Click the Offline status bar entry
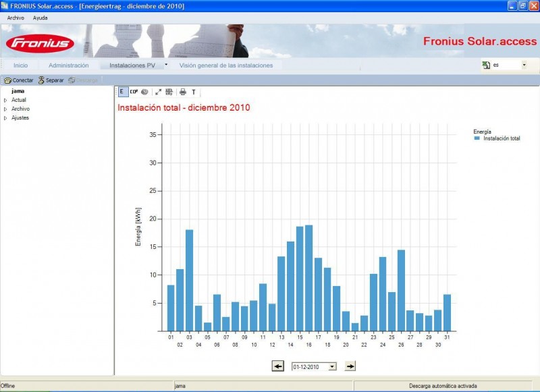 click(7, 386)
